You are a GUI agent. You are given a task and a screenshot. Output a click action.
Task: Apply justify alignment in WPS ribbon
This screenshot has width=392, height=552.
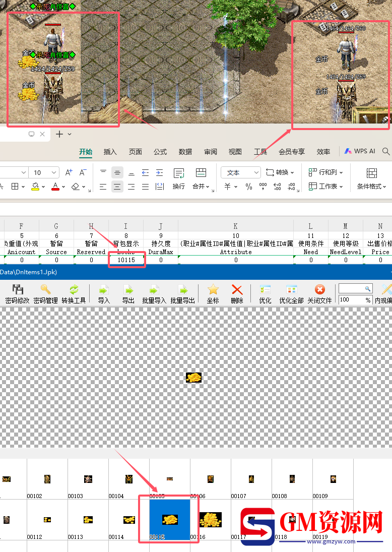145,187
